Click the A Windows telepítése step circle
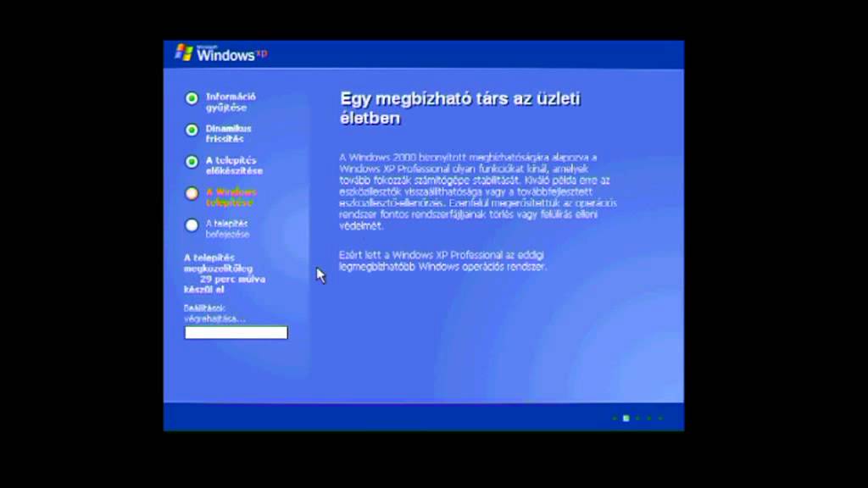 192,194
